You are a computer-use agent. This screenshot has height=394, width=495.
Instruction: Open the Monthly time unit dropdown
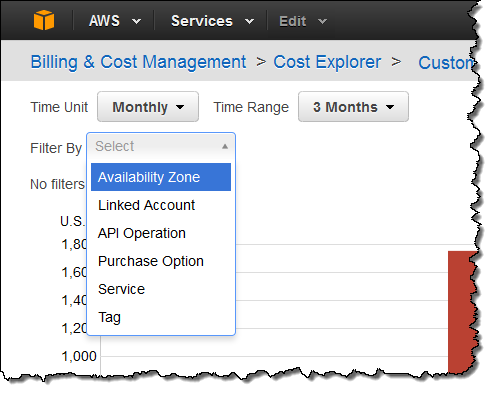click(x=148, y=107)
